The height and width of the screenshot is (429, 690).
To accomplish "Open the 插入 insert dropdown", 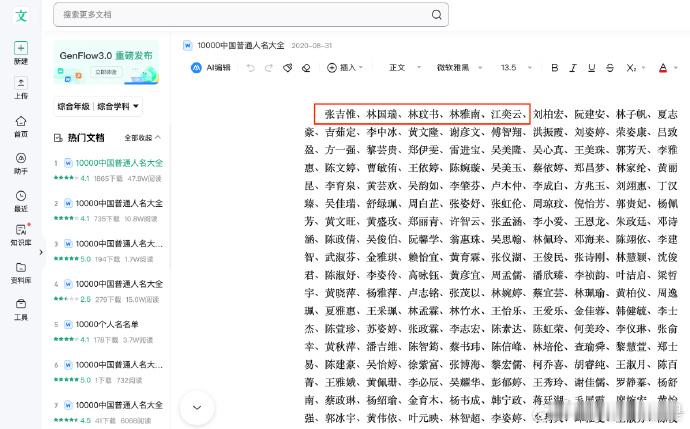I will click(x=345, y=67).
